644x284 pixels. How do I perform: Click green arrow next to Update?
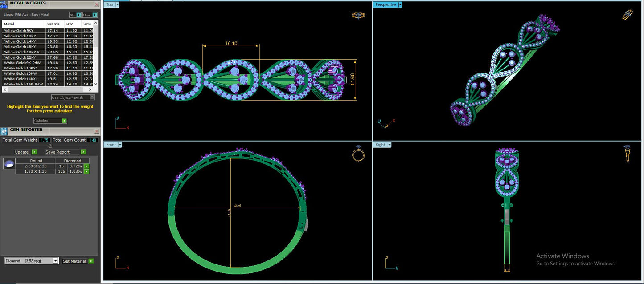[x=34, y=152]
